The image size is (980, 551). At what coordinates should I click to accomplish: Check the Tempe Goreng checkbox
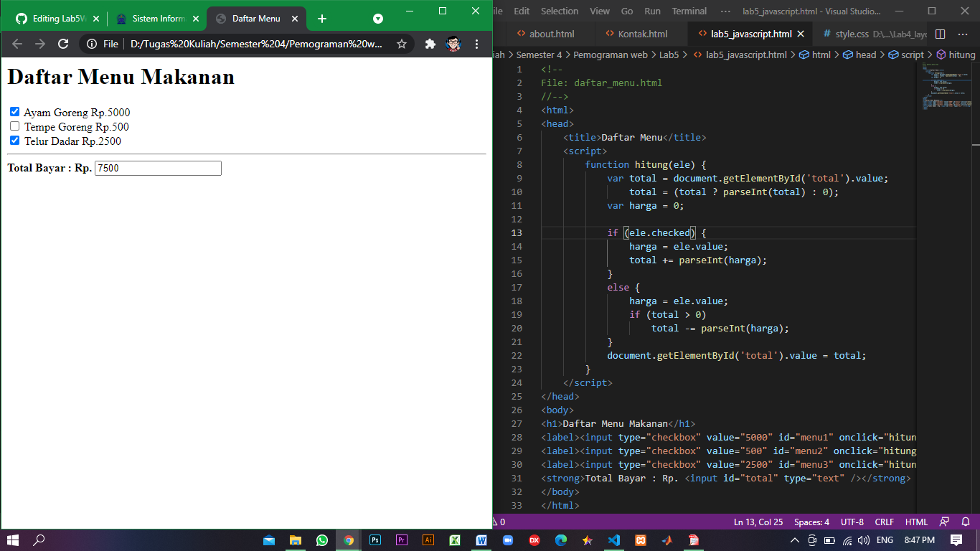[14, 126]
